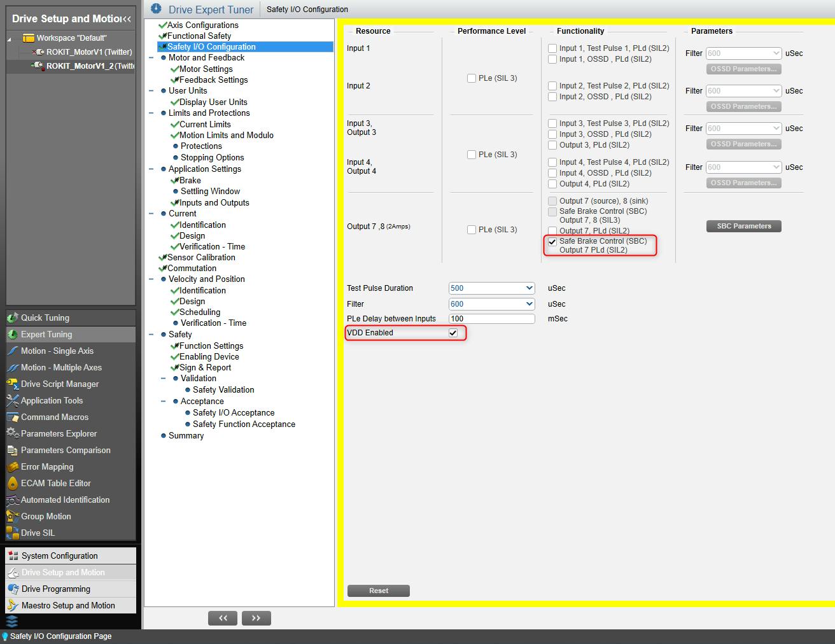Click the ECAM Table Editor icon

[x=12, y=483]
